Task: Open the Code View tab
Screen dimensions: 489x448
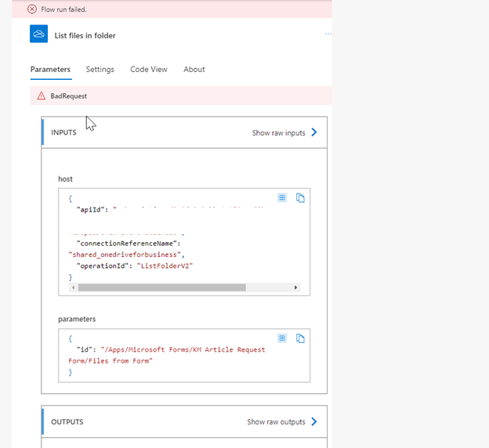Action: pyautogui.click(x=149, y=69)
